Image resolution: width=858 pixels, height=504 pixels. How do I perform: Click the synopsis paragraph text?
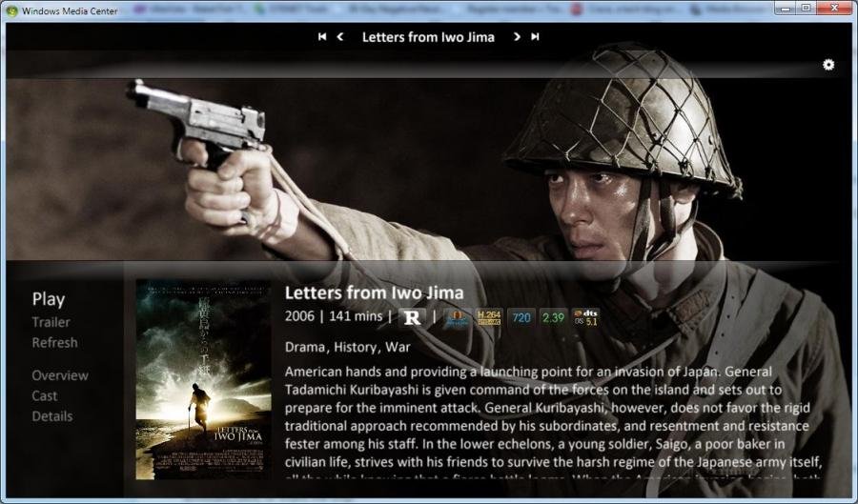click(553, 421)
